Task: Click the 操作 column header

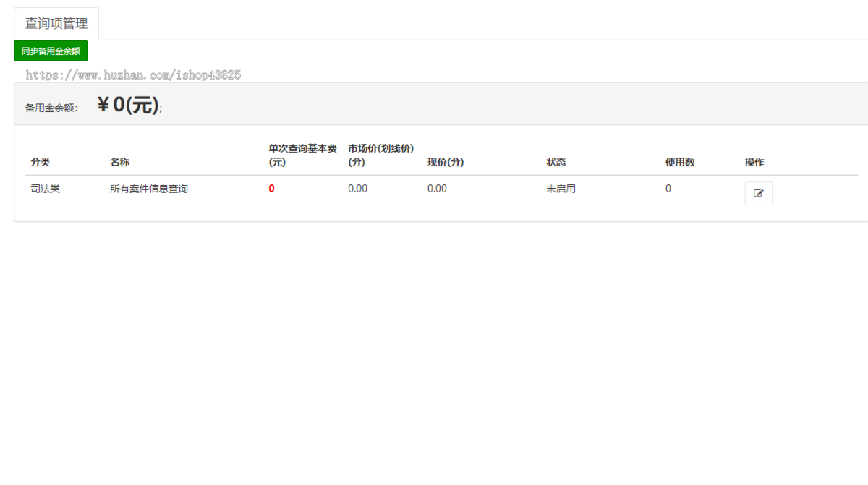Action: coord(754,162)
